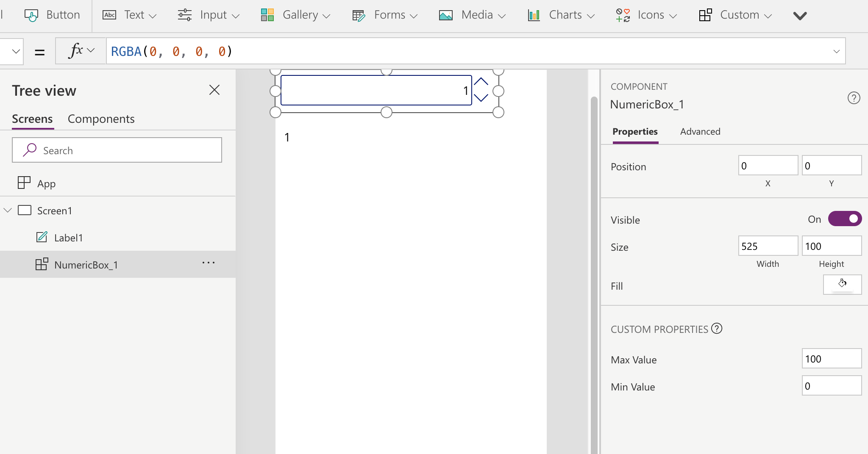The width and height of the screenshot is (868, 454).
Task: Open the Gallery dropdown menu
Action: pyautogui.click(x=295, y=15)
